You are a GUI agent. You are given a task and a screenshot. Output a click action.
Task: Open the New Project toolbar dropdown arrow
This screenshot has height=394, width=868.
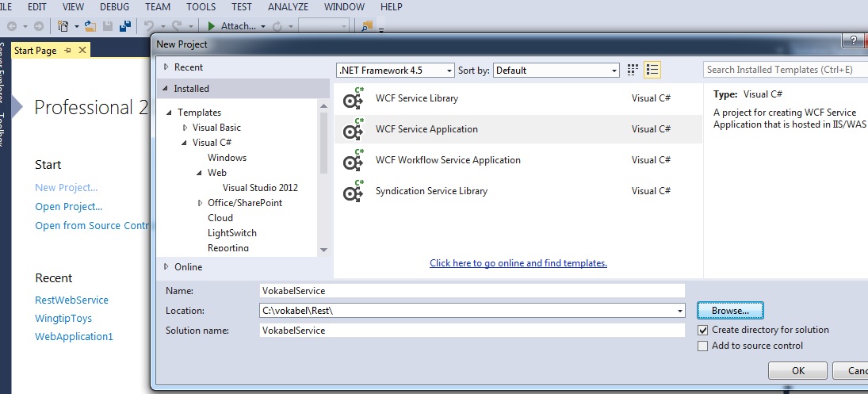(x=76, y=26)
